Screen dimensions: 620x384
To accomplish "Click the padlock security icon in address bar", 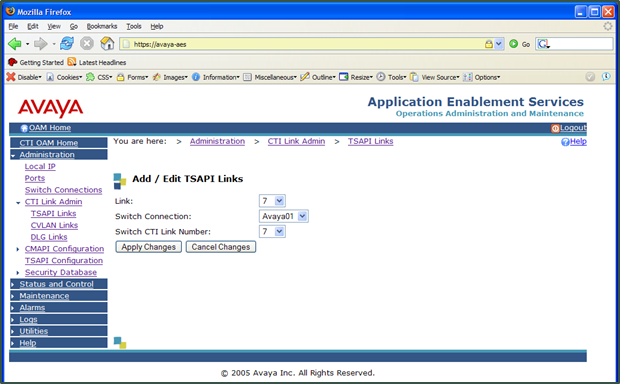I will tap(489, 44).
